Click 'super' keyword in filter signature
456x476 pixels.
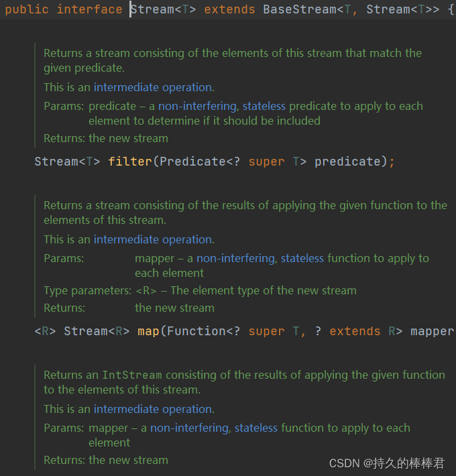click(266, 162)
